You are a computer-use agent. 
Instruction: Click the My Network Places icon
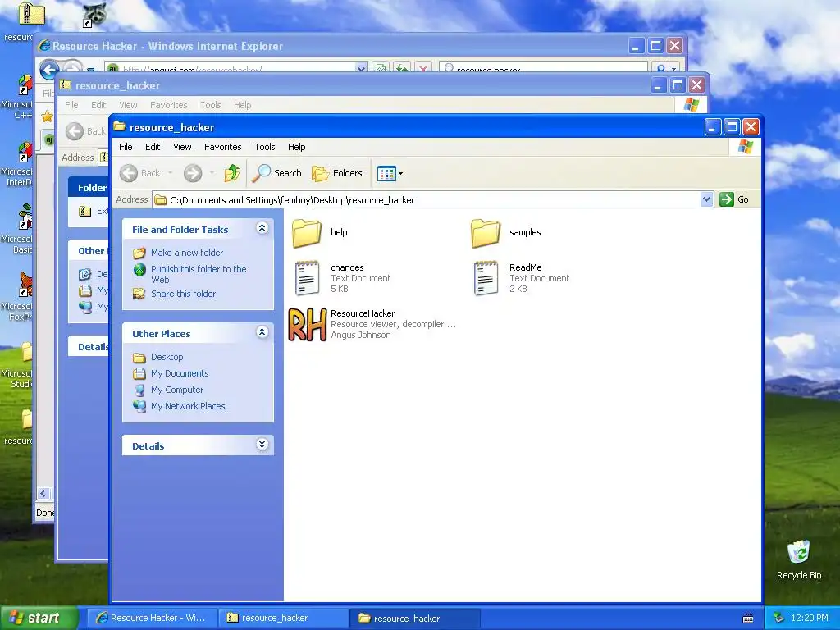point(139,406)
